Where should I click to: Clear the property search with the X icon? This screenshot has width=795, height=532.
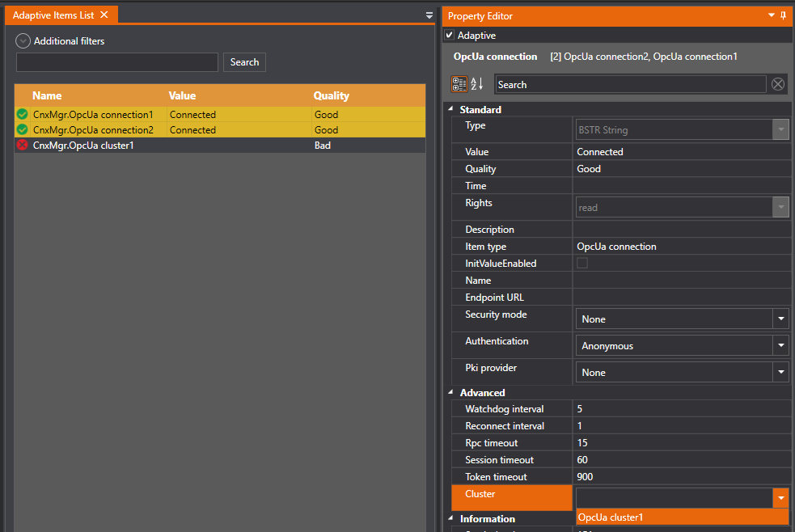click(777, 84)
